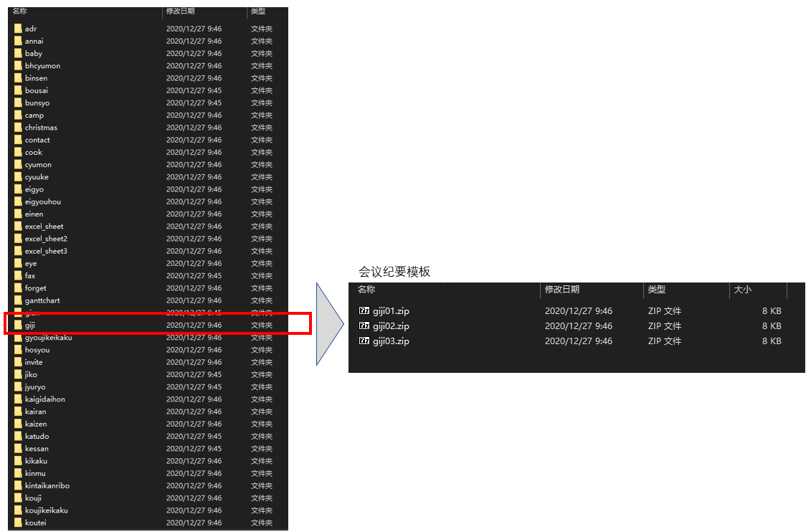811x532 pixels.
Task: Select the eigyouhou folder name
Action: pos(43,201)
